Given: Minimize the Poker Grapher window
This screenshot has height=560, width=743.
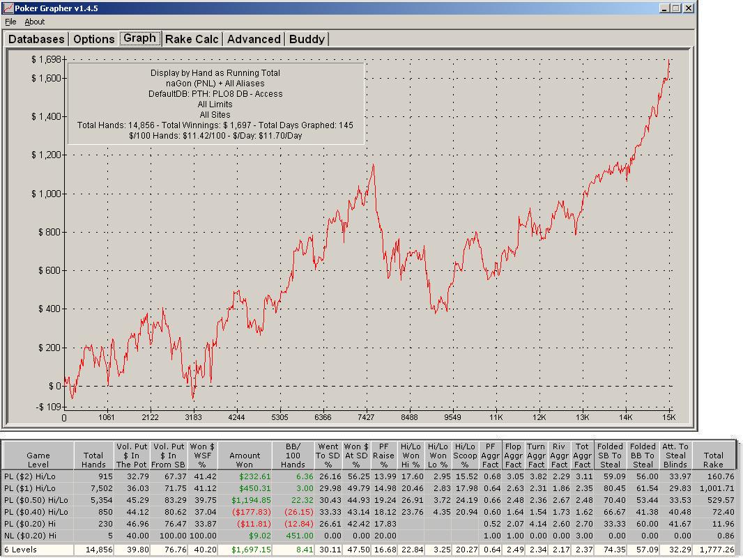Looking at the screenshot, I should pos(665,8).
